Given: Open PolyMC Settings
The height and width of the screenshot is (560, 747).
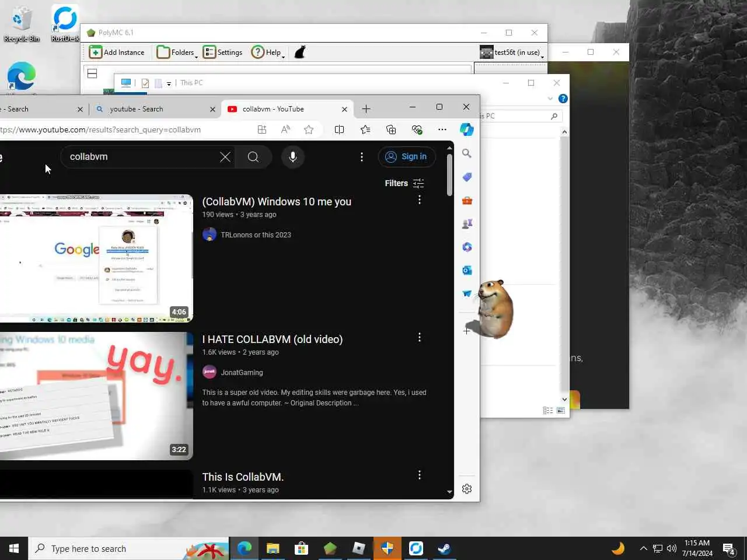Looking at the screenshot, I should pos(223,52).
